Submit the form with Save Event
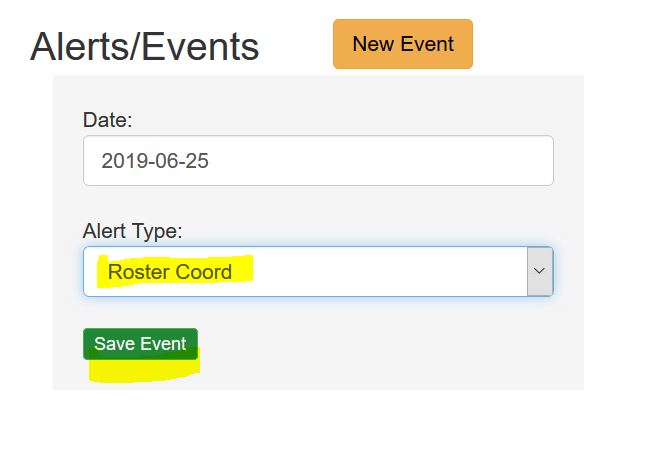Viewport: 664px width, 462px height. [x=140, y=344]
